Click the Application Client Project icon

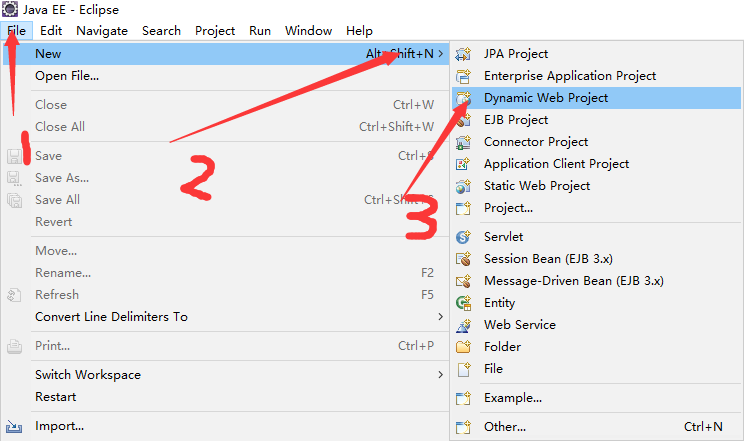(x=463, y=164)
